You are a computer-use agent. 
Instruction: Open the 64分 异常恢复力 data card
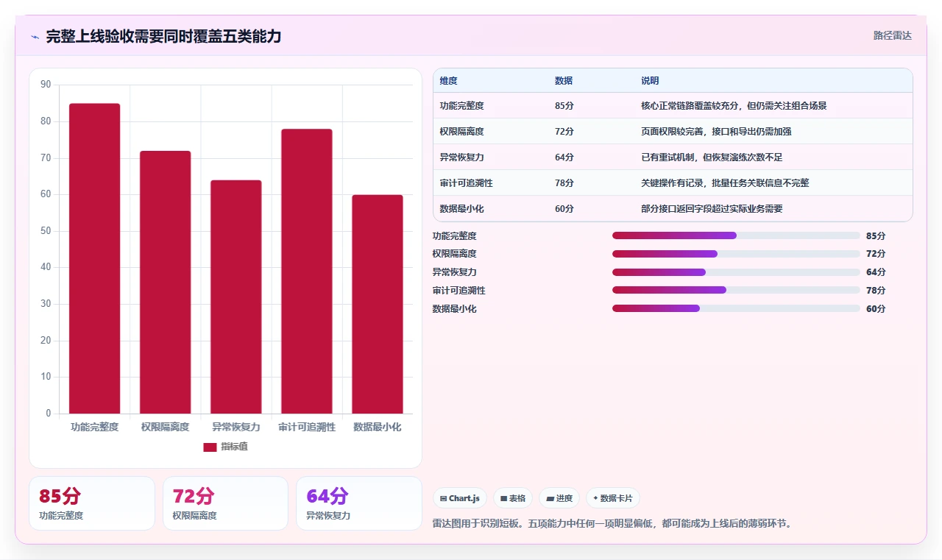coord(359,503)
